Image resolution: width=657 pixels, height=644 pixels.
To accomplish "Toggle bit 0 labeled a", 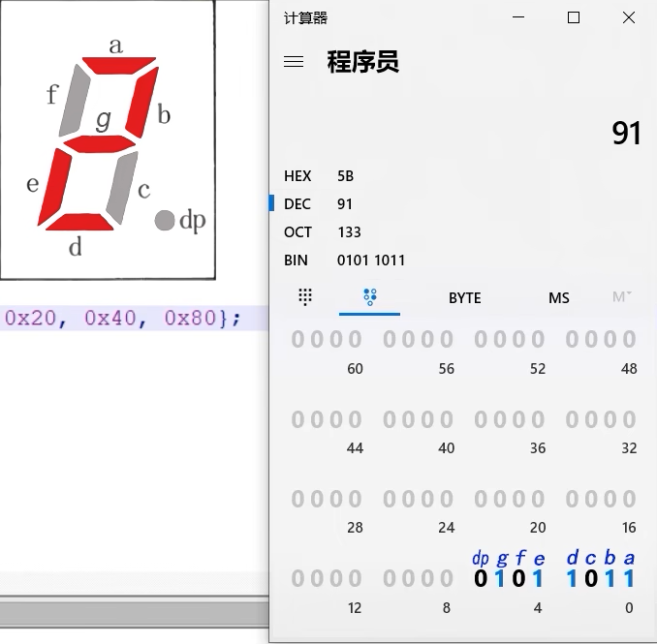I will 630,579.
